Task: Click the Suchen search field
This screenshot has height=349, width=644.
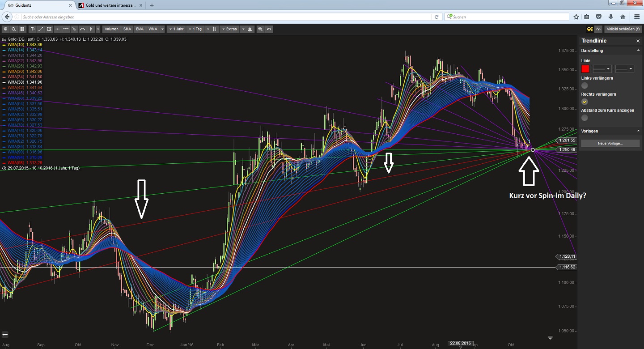Action: pos(507,17)
